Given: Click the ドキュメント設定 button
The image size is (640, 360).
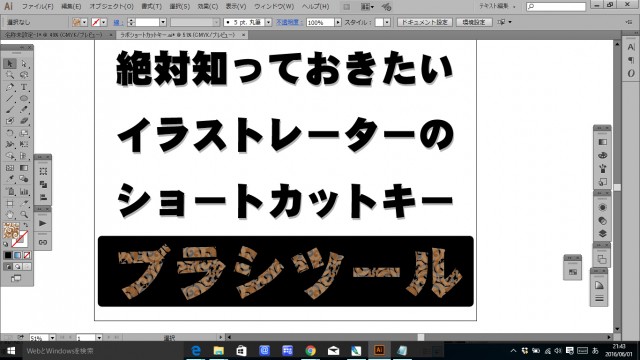Looking at the screenshot, I should pos(424,22).
